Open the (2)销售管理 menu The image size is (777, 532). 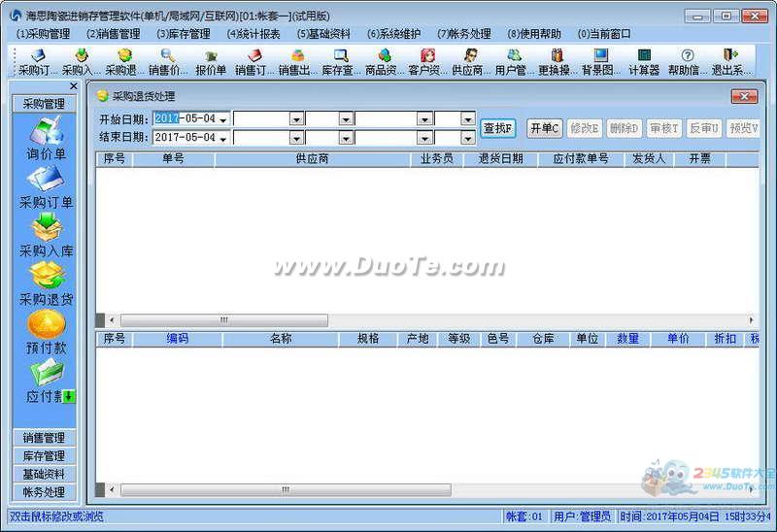tap(113, 34)
